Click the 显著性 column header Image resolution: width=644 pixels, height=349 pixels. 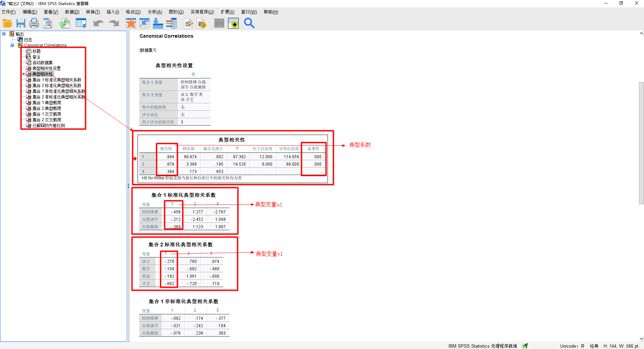point(313,149)
